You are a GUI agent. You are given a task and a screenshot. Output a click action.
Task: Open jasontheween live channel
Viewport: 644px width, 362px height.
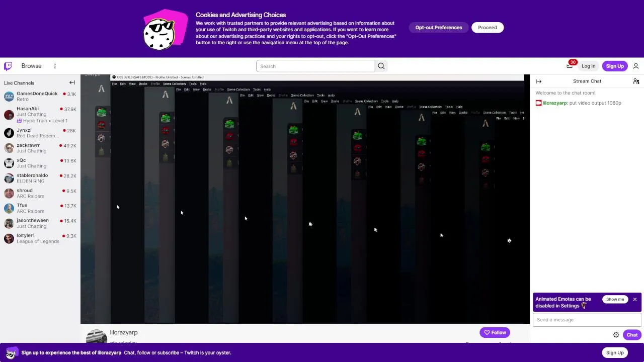click(x=40, y=223)
